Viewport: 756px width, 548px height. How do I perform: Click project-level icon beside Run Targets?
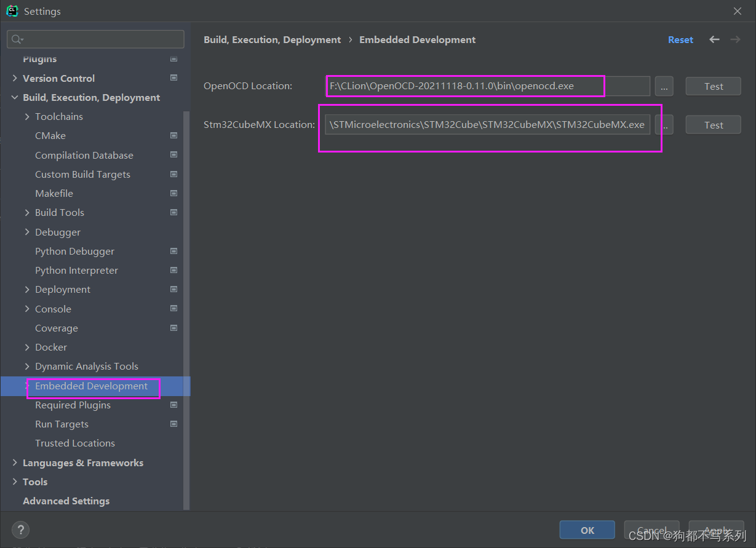click(173, 424)
